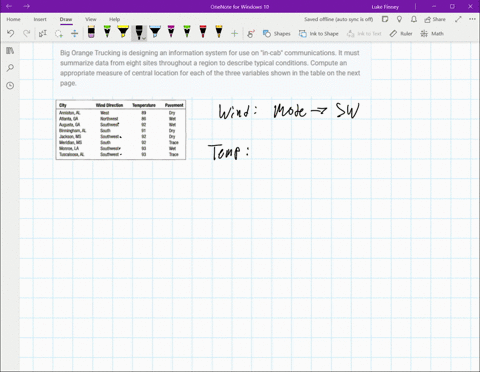Open the Help tab
Screen dimensions: 480x372
pyautogui.click(x=114, y=19)
